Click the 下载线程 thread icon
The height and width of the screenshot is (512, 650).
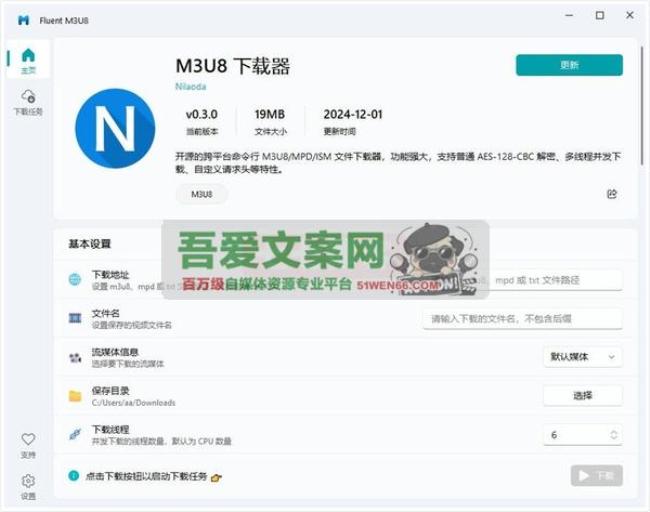tap(75, 434)
